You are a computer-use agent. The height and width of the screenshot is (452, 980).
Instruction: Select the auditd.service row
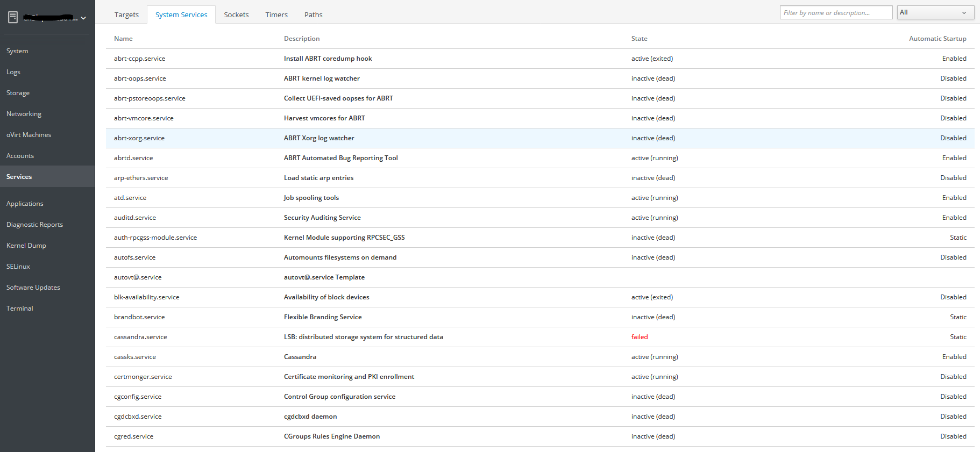pos(135,218)
